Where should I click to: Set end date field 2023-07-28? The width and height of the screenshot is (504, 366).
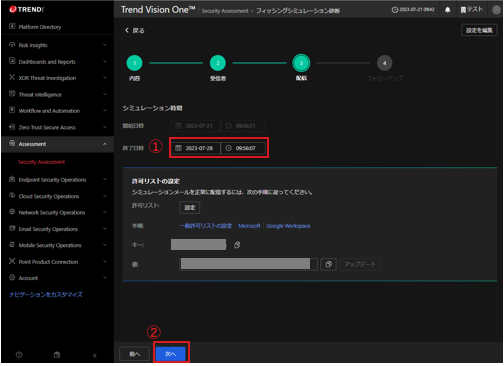(196, 148)
